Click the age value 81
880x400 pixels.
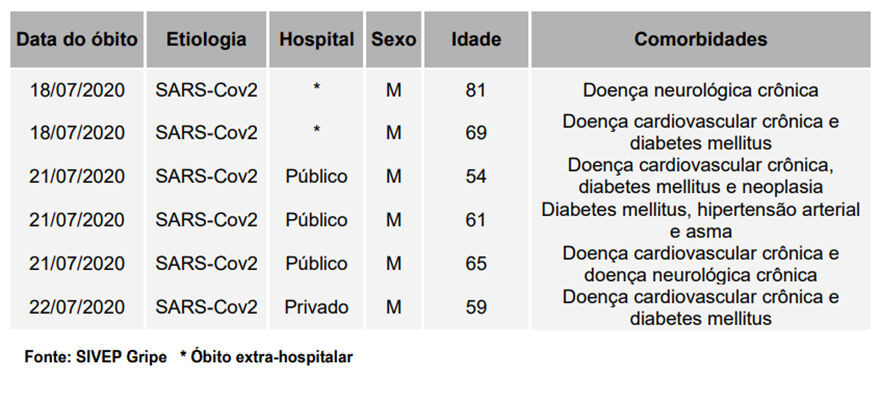click(x=476, y=90)
